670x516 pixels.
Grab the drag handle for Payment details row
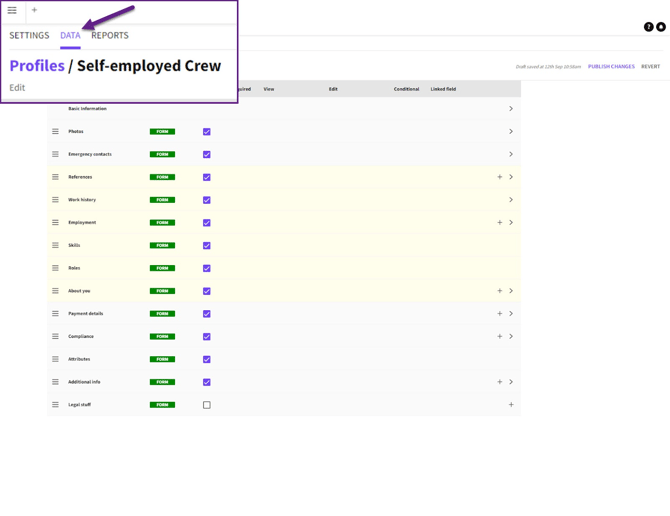pyautogui.click(x=56, y=314)
